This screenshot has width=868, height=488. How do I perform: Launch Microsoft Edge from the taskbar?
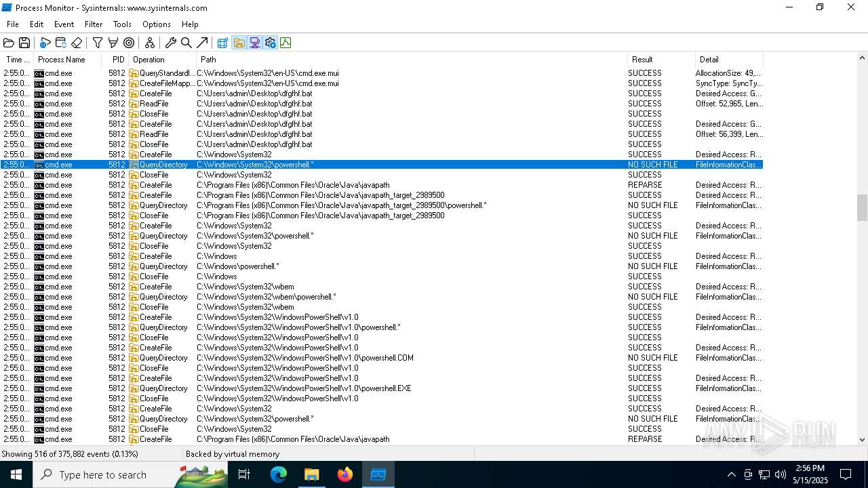tap(279, 474)
